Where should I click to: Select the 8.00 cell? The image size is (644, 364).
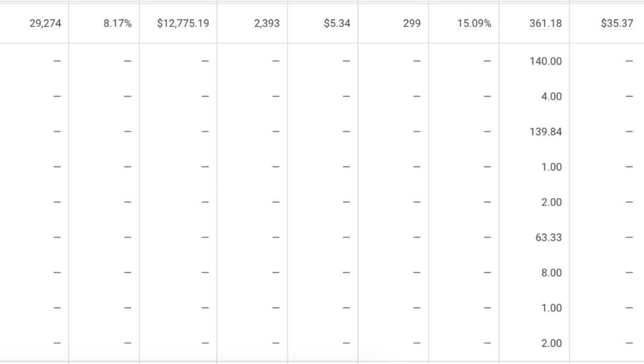pyautogui.click(x=552, y=273)
